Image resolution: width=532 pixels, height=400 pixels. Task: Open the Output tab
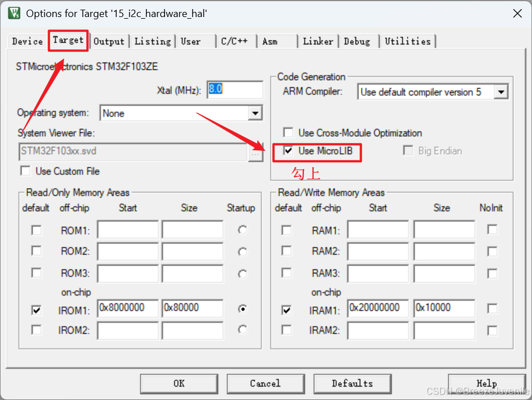pyautogui.click(x=109, y=41)
